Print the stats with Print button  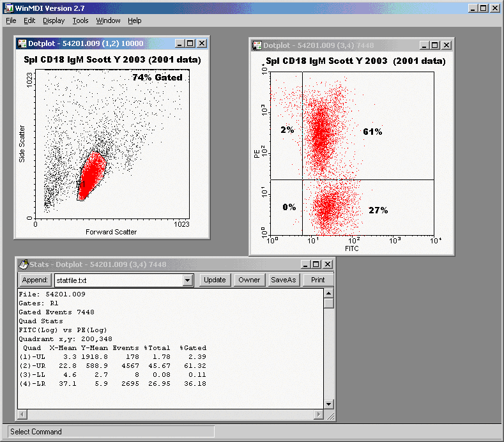click(317, 280)
